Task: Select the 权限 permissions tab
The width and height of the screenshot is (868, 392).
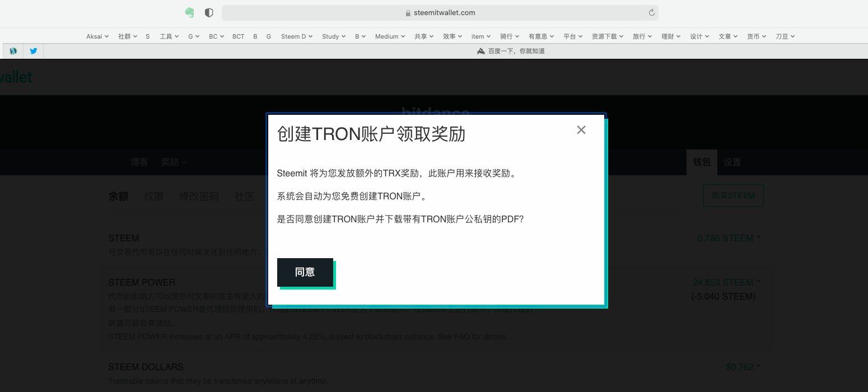Action: click(153, 196)
